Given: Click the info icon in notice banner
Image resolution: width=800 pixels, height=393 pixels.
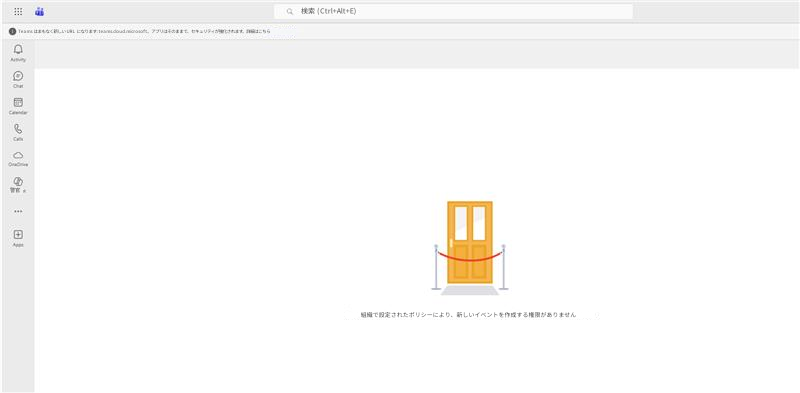Looking at the screenshot, I should 13,31.
